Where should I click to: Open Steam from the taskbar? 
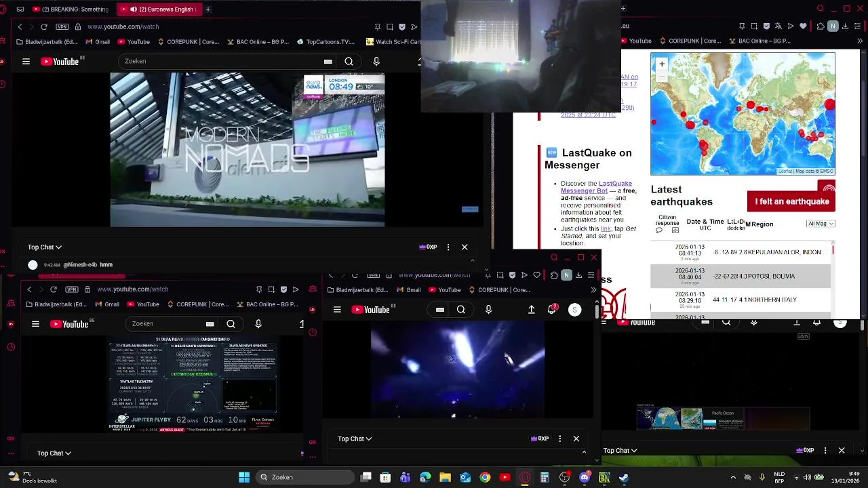coord(624,477)
